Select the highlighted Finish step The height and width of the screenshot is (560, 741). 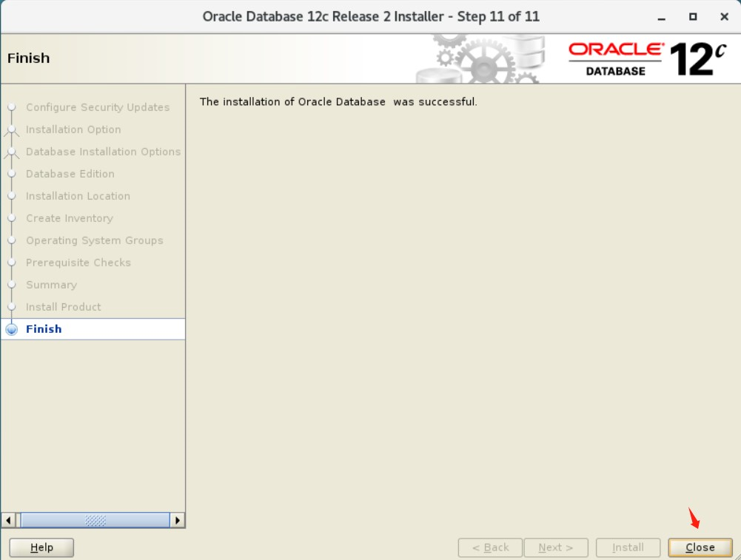(x=93, y=329)
